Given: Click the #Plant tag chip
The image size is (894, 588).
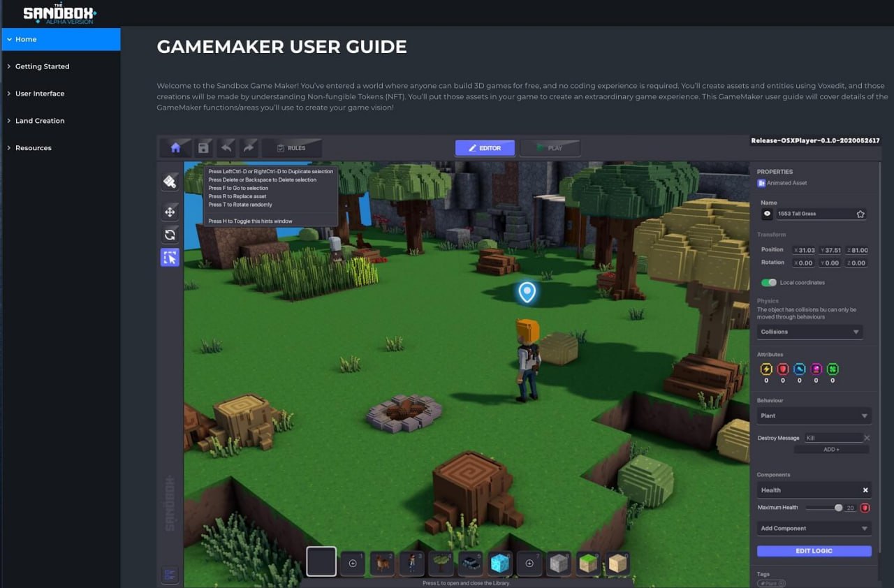Looking at the screenshot, I should click(x=772, y=584).
